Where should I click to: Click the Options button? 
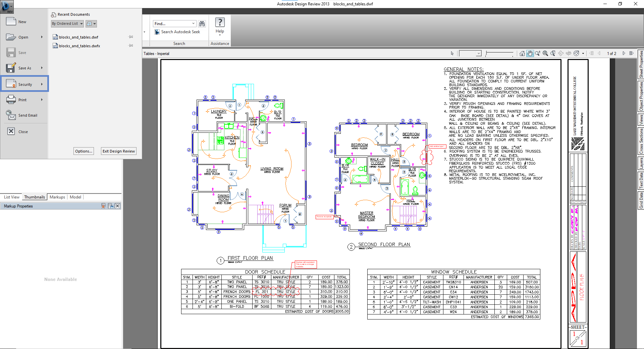pos(84,151)
